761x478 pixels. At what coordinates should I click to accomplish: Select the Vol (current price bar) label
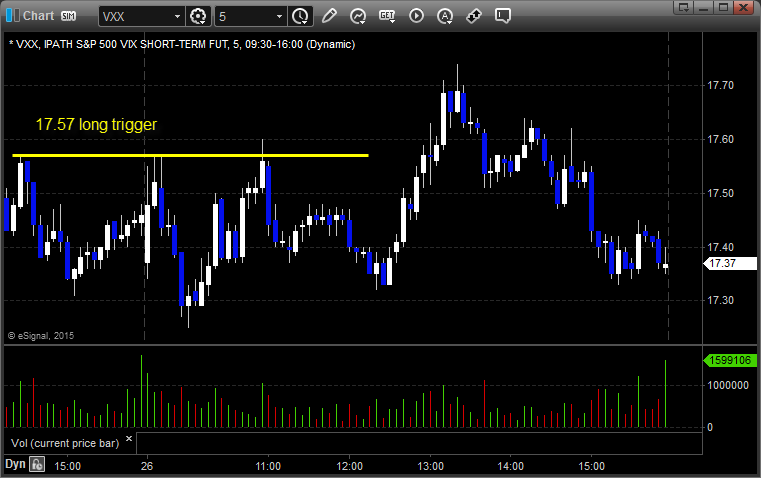65,443
